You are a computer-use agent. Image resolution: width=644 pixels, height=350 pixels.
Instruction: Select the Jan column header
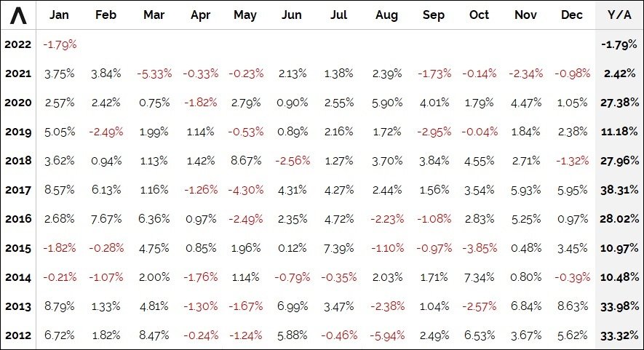click(59, 15)
